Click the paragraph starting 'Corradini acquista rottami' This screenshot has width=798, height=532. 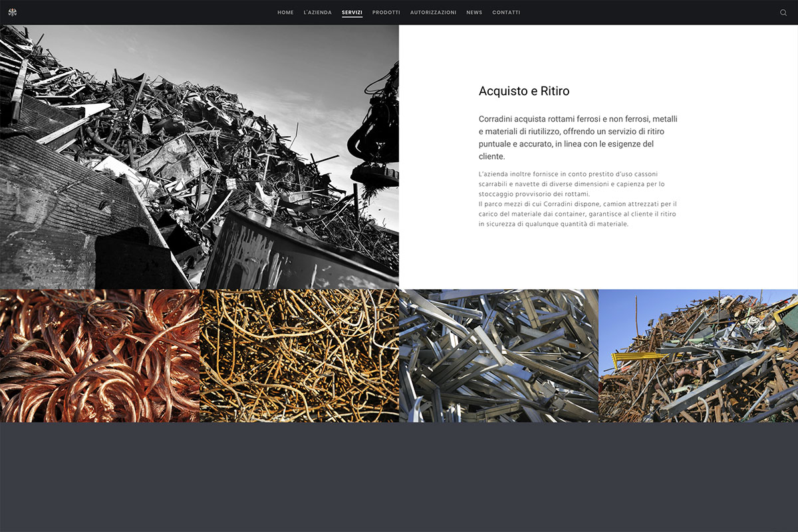point(579,138)
